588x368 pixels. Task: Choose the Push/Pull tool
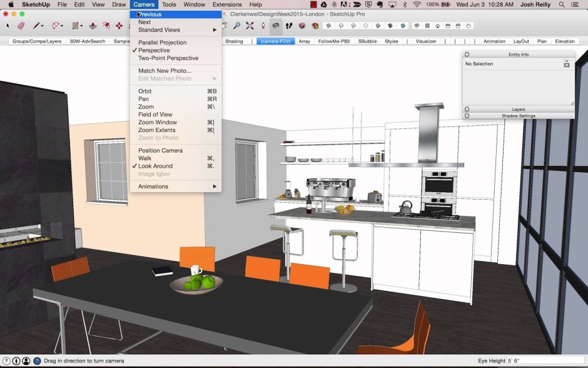[x=93, y=26]
